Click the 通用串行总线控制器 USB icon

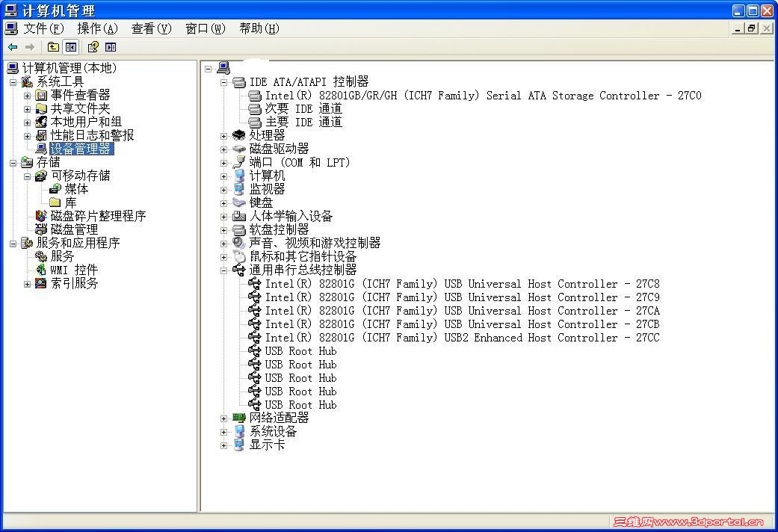(239, 270)
